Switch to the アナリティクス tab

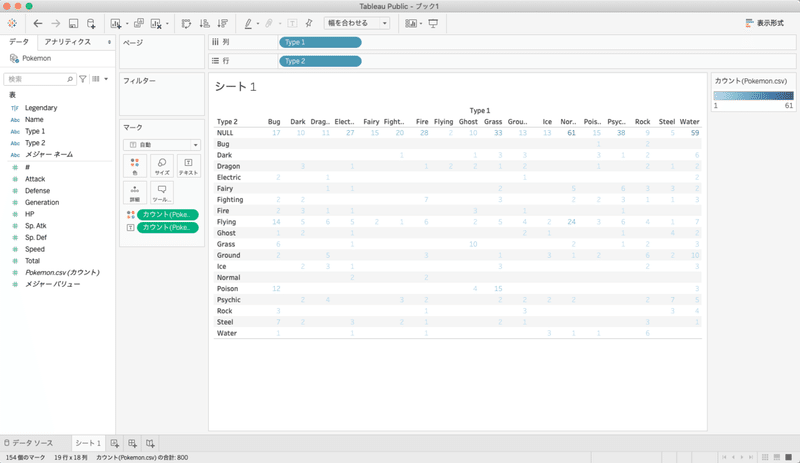tap(67, 42)
